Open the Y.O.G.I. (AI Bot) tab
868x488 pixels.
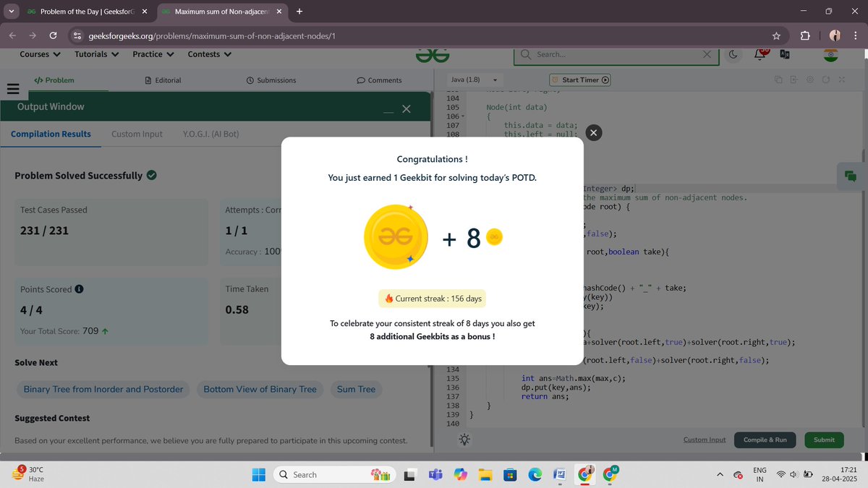(210, 134)
